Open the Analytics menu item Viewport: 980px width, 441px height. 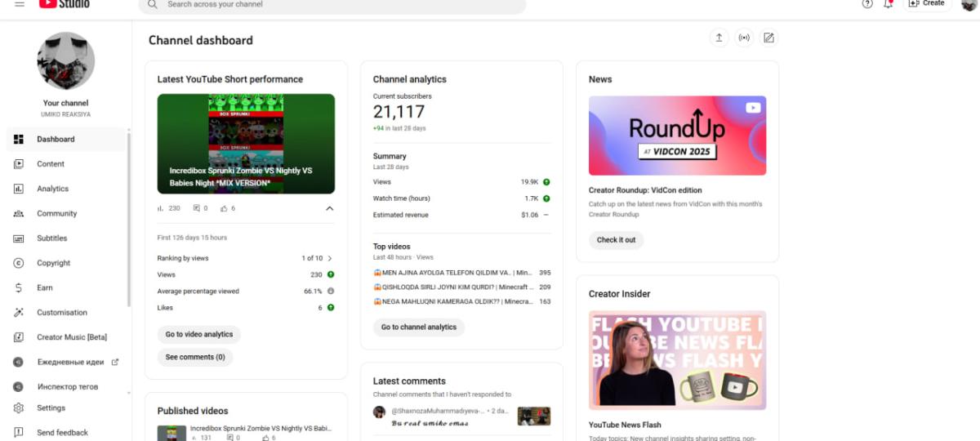pos(65,189)
